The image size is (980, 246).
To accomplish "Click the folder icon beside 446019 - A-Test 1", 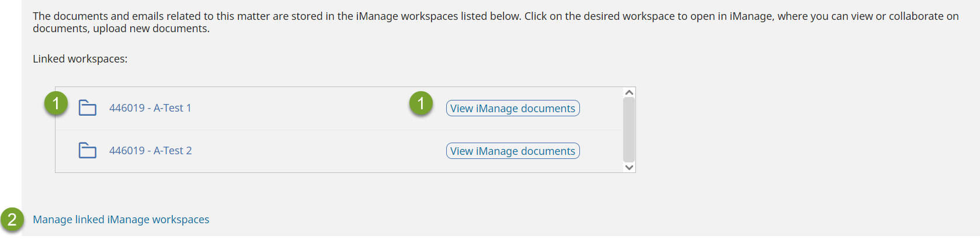I will click(x=88, y=108).
